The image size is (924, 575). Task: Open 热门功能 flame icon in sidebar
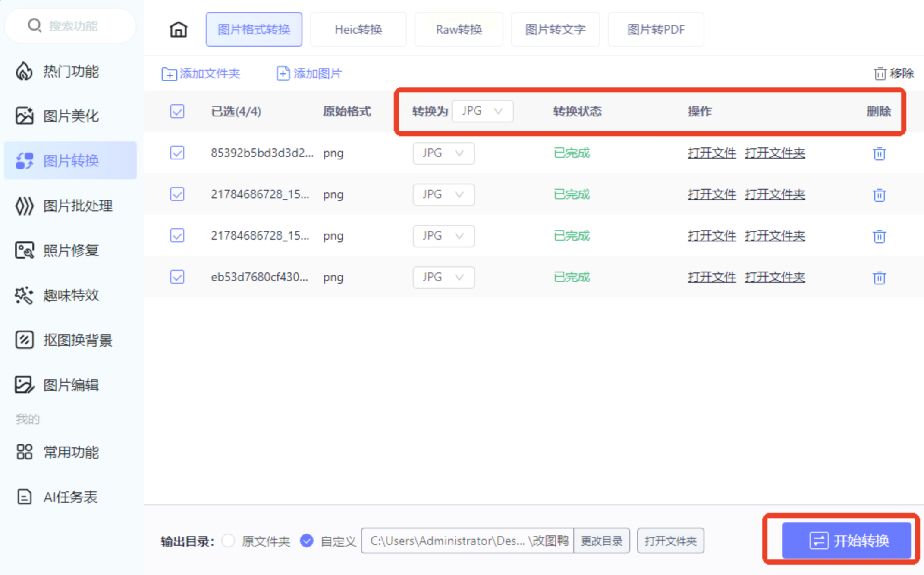click(x=24, y=71)
